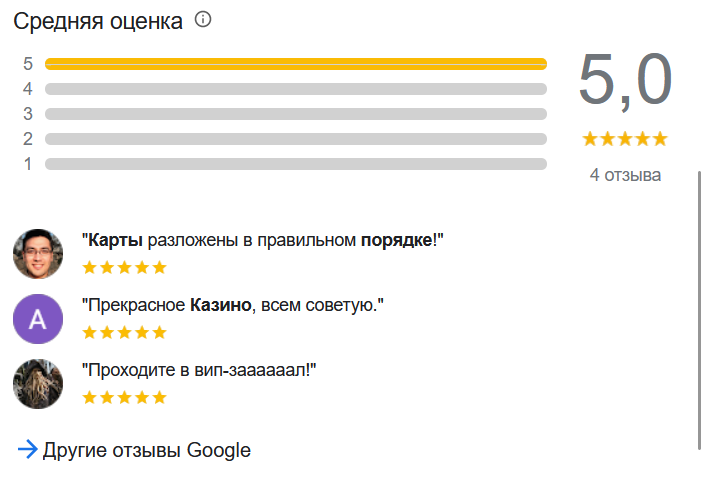
Task: Click the vertical scrollbar on the right edge
Action: [699, 310]
